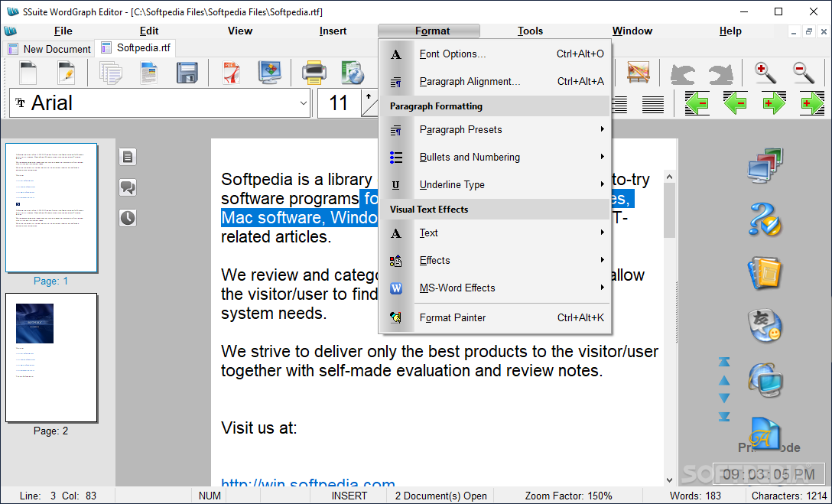The height and width of the screenshot is (504, 832).
Task: Click the plain green right arrow plus icon
Action: pyautogui.click(x=774, y=103)
